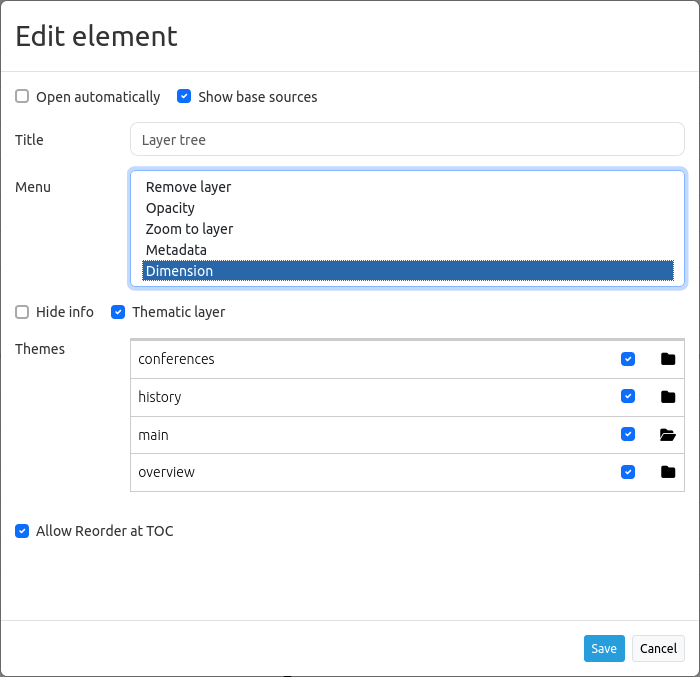Check the Hide info option
700x677 pixels.
coord(22,312)
